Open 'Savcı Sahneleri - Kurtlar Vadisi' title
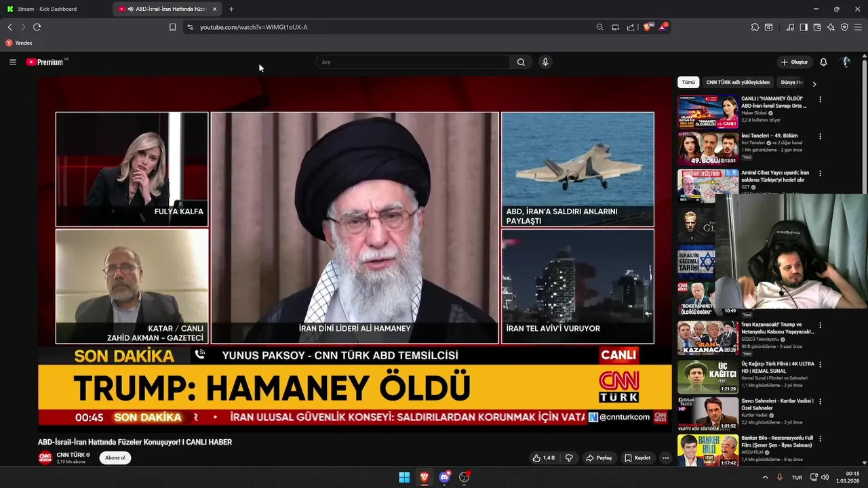This screenshot has height=488, width=868. [x=777, y=404]
